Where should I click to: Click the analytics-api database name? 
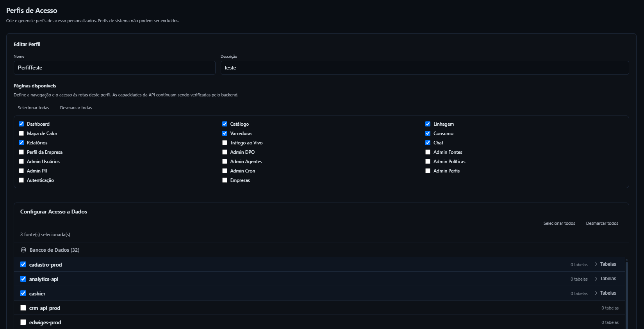44,279
